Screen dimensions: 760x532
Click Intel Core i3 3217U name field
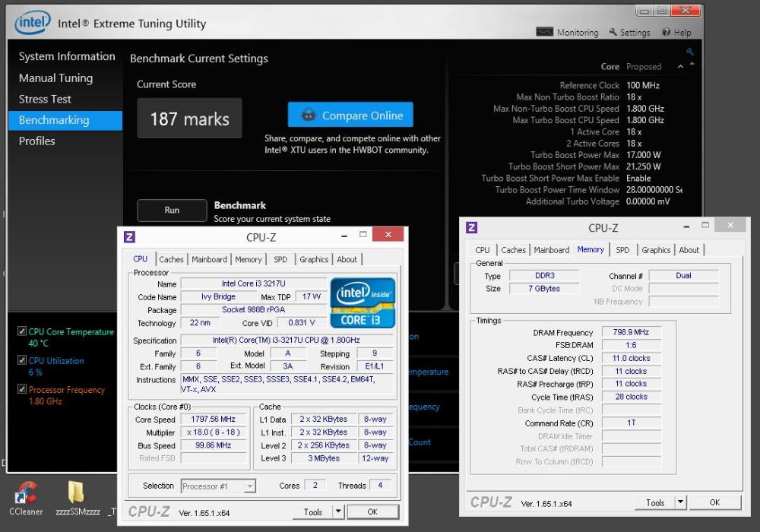254,283
